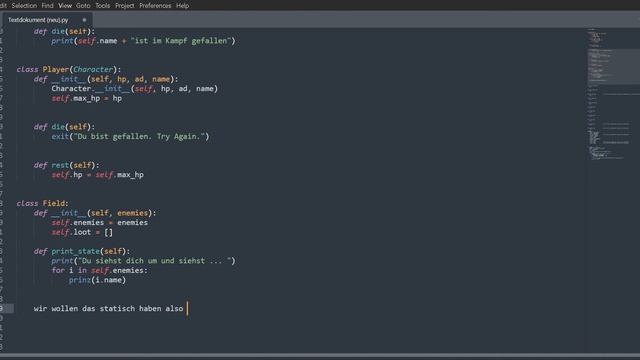Click 'def rest(self):' line
Image resolution: width=640 pixels, height=360 pixels.
(67, 165)
